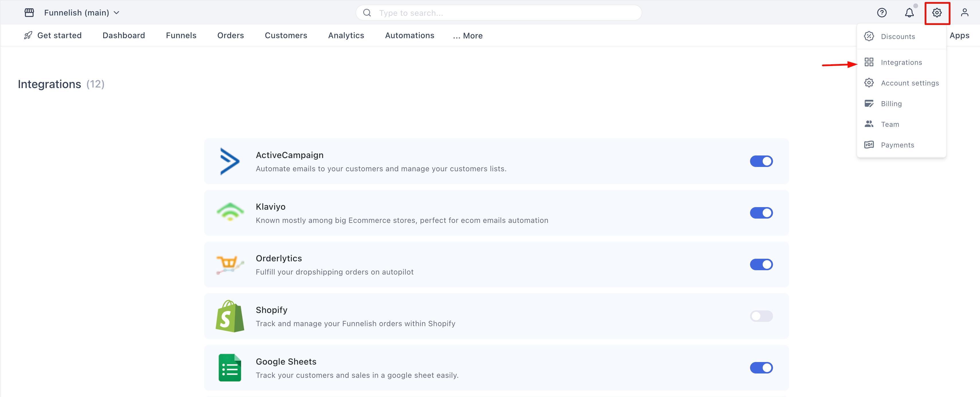Open the settings gear icon
980x397 pixels.
[x=937, y=13]
